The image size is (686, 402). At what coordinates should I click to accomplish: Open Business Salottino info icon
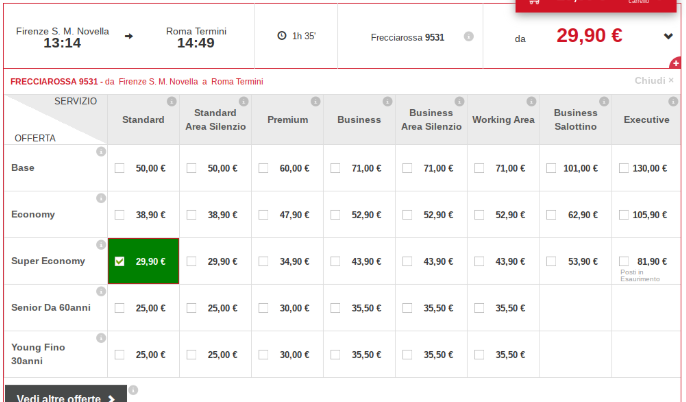point(604,101)
